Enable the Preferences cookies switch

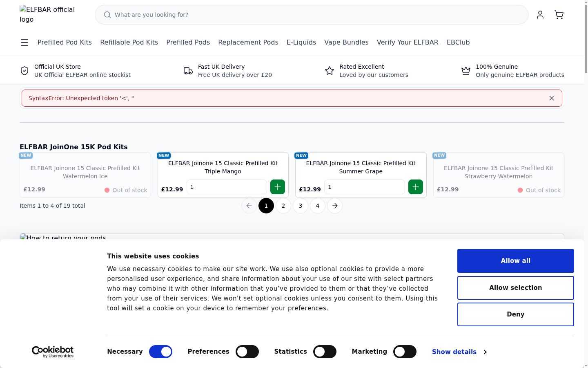247,352
